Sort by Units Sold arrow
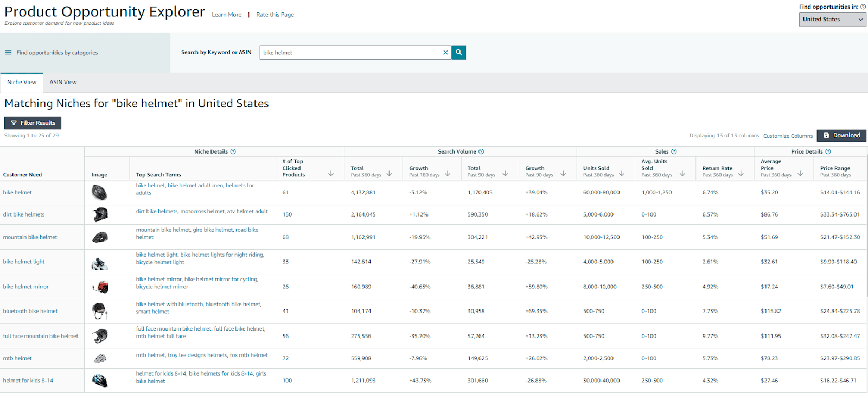 click(622, 174)
